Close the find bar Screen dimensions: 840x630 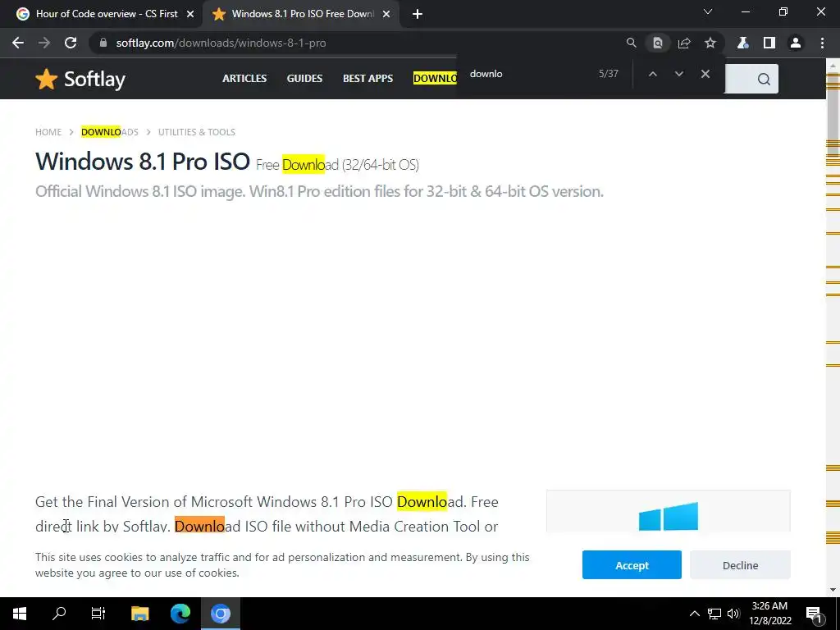click(705, 74)
